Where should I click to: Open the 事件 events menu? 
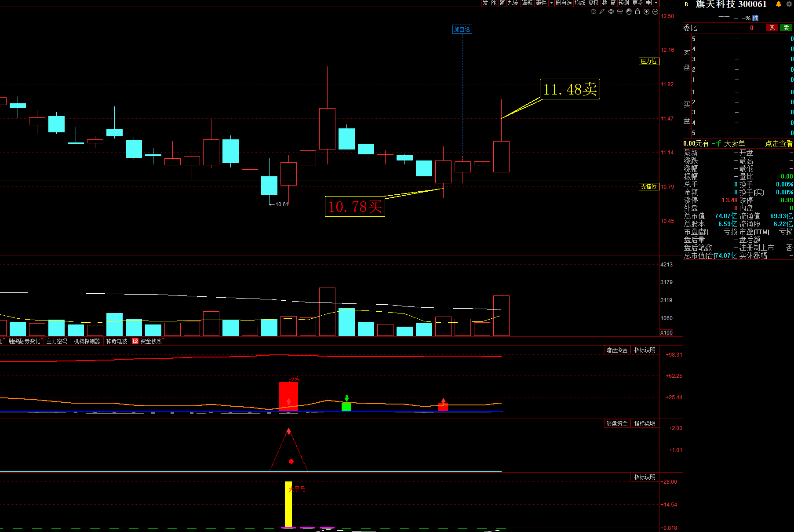point(541,3)
